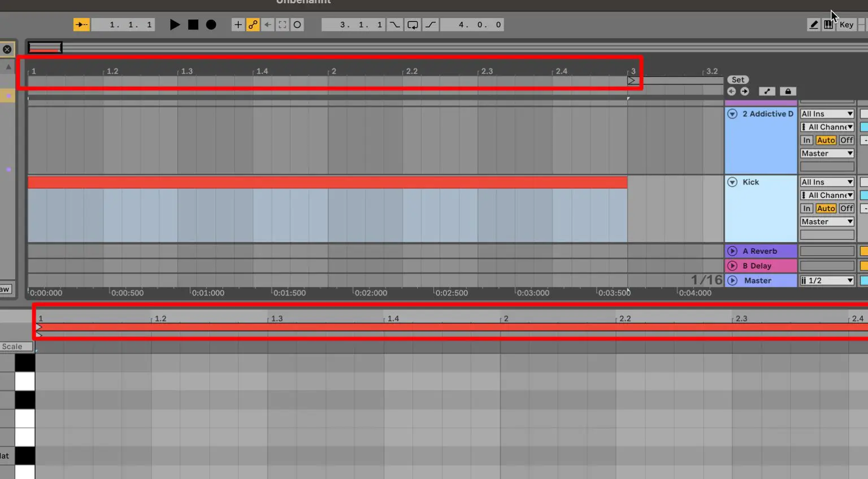Set Kick track monitoring to Auto
This screenshot has height=479, width=868.
[826, 208]
